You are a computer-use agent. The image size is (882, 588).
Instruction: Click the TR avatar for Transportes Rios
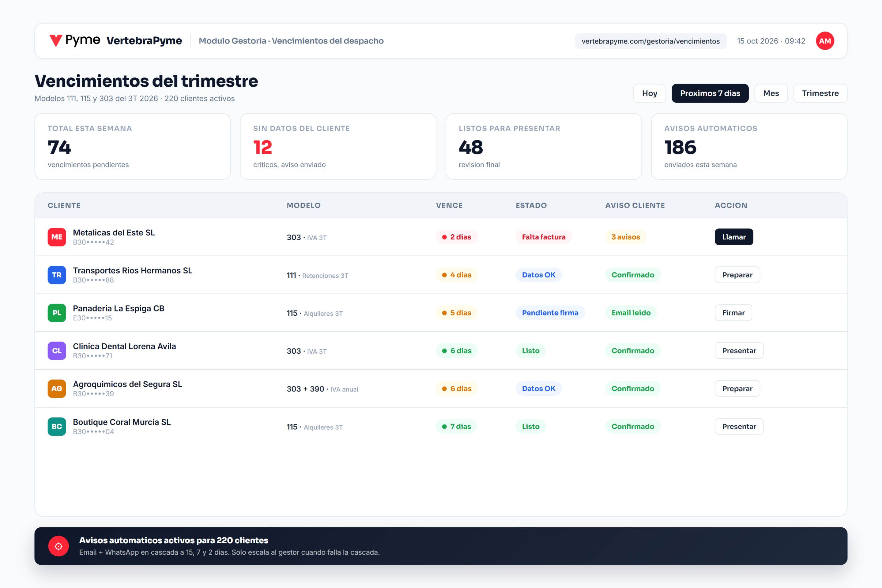[x=57, y=275]
